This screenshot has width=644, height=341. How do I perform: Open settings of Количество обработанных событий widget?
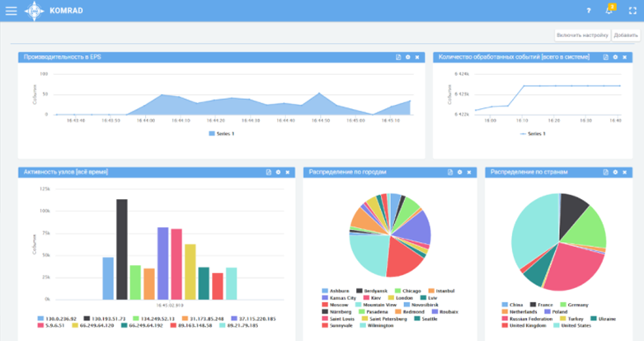(615, 57)
